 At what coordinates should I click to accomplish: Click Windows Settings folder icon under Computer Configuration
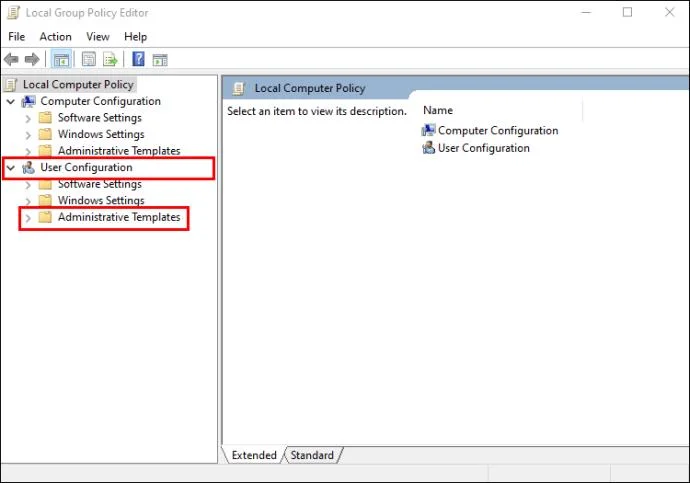point(45,134)
